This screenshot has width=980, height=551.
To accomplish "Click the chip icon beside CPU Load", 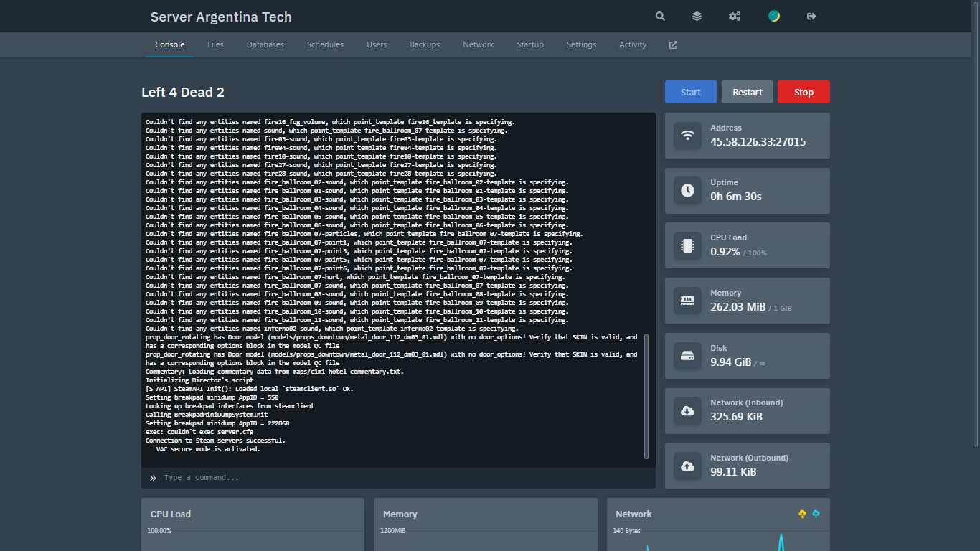I will 687,245.
